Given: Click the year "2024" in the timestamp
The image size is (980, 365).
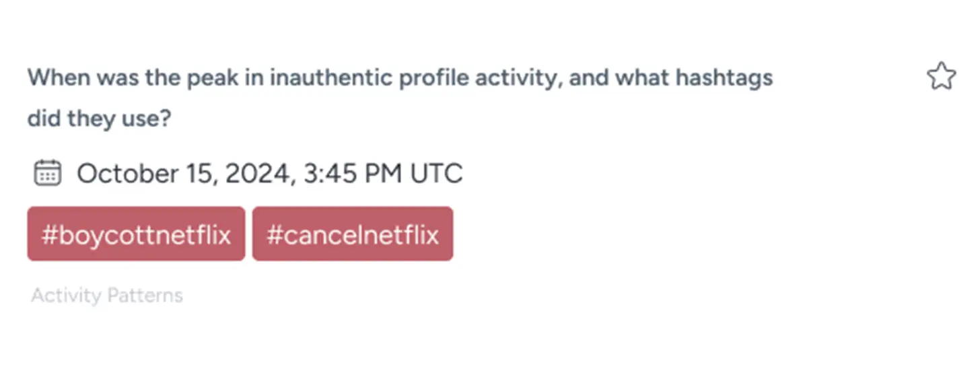Looking at the screenshot, I should point(260,174).
